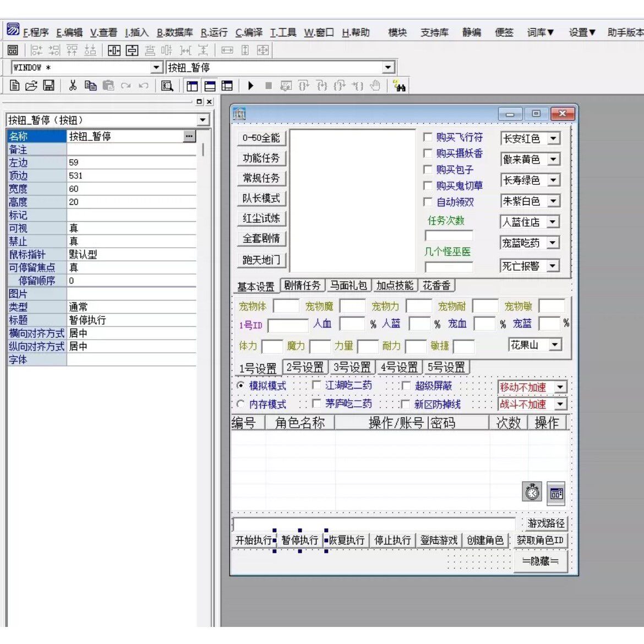Select the 内存模式 radio button
644x644 pixels.
click(x=241, y=404)
